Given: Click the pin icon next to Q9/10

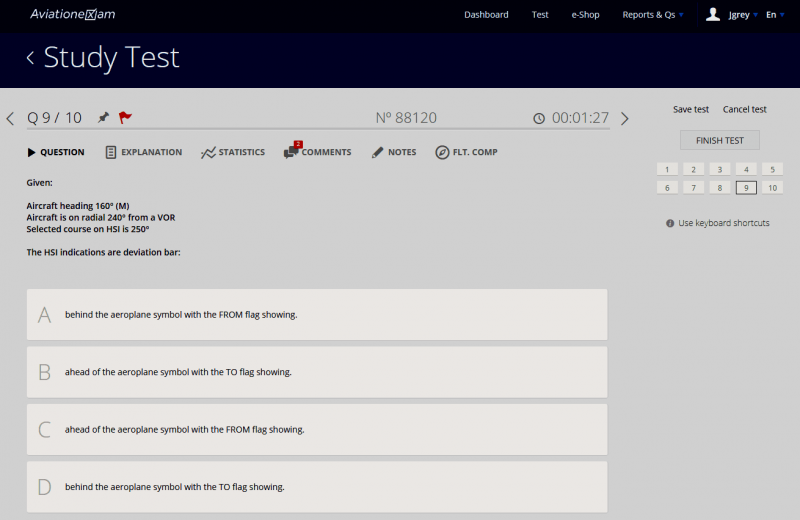Looking at the screenshot, I should 103,118.
